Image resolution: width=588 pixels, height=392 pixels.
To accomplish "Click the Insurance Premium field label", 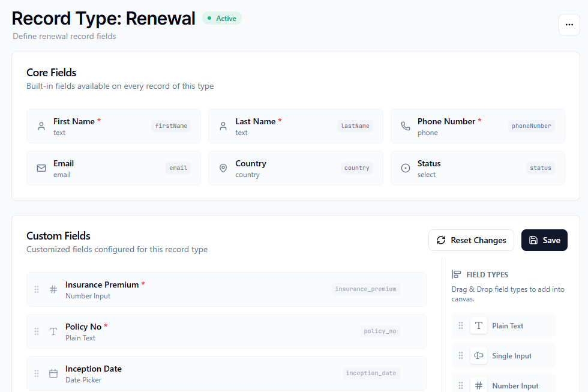I will click(x=102, y=285).
